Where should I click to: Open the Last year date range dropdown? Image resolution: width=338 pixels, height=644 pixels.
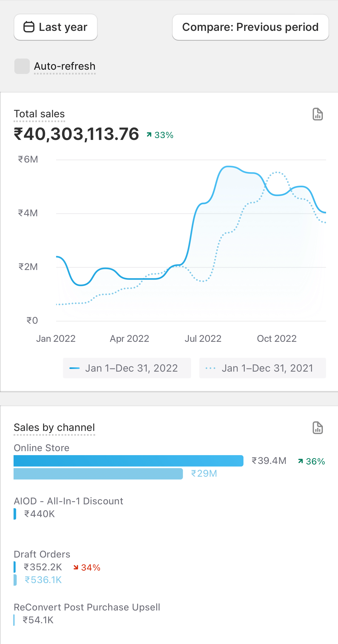tap(56, 27)
